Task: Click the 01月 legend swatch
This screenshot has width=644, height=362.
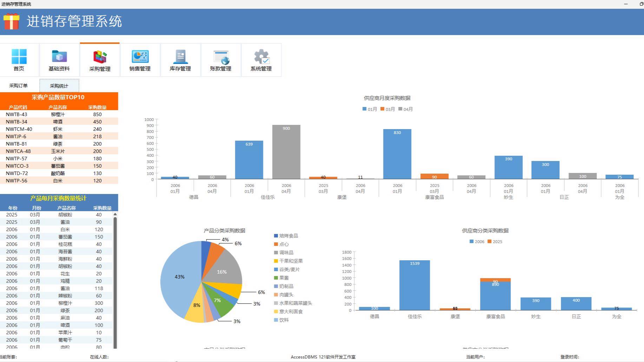Action: (364, 109)
